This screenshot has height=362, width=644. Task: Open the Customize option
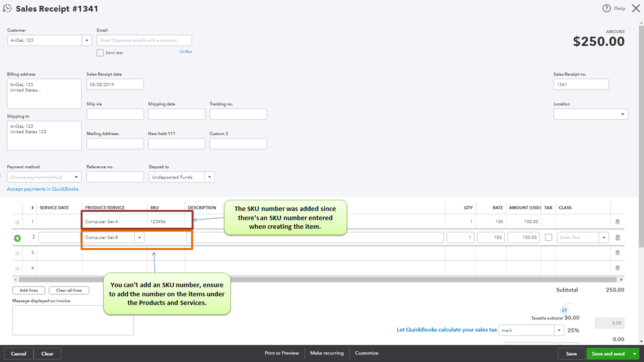pyautogui.click(x=367, y=353)
